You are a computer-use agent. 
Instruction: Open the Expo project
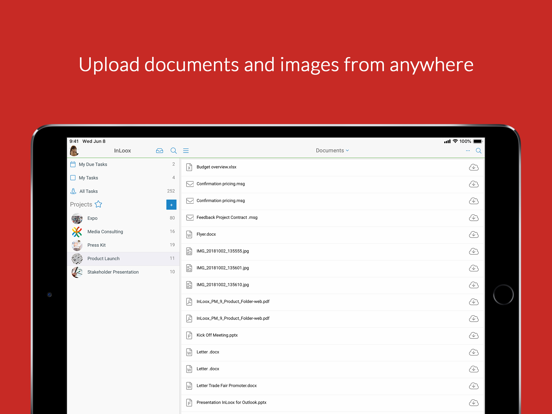coord(123,218)
